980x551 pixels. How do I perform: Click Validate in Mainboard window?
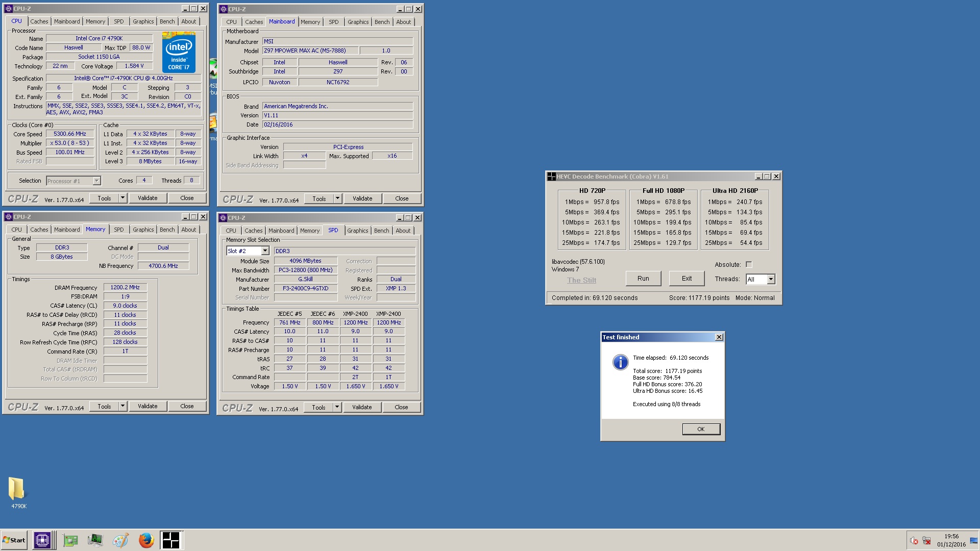[x=362, y=198]
